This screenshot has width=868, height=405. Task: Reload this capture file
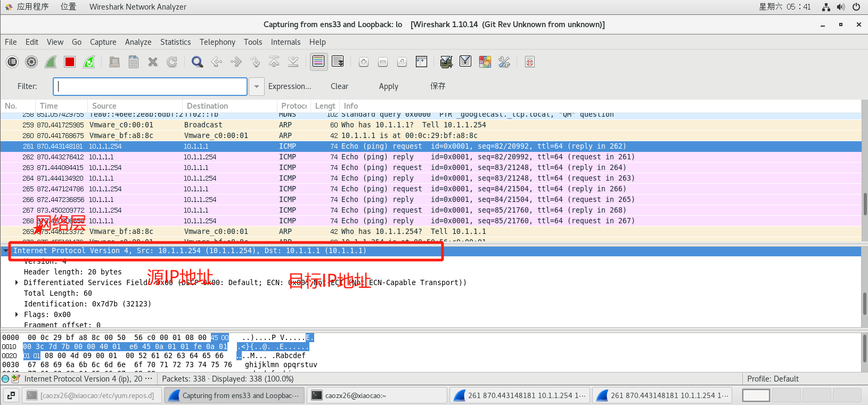click(172, 62)
